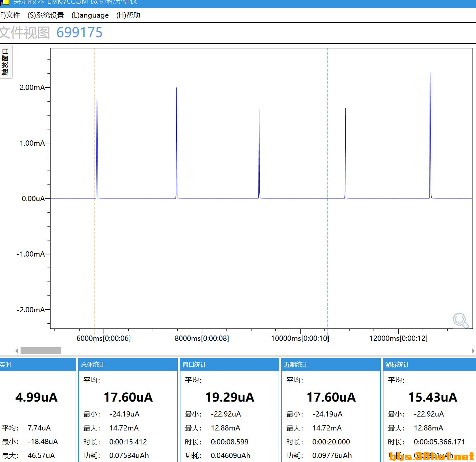The width and height of the screenshot is (476, 462).
Task: Click the realtime average value 7.74uA
Action: 39,428
